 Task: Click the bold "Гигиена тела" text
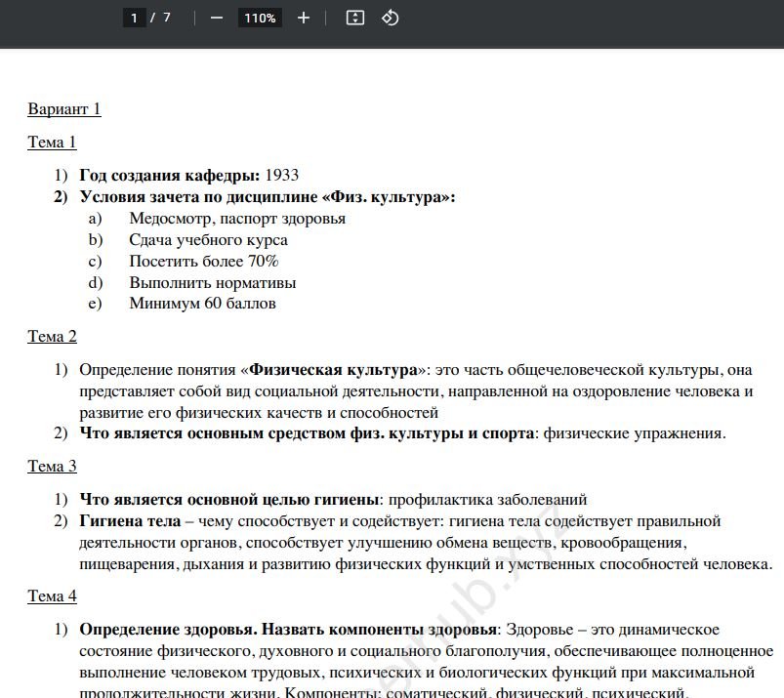[130, 521]
